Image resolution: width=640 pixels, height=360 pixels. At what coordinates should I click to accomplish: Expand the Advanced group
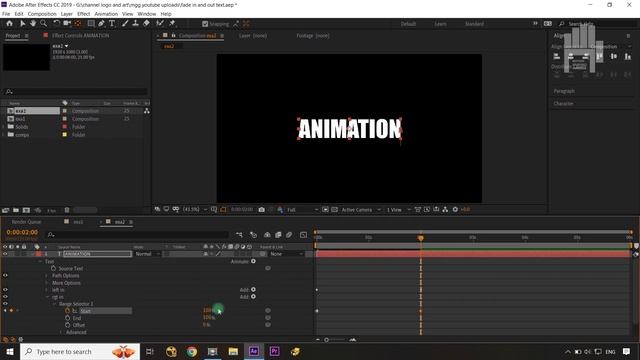click(x=60, y=332)
